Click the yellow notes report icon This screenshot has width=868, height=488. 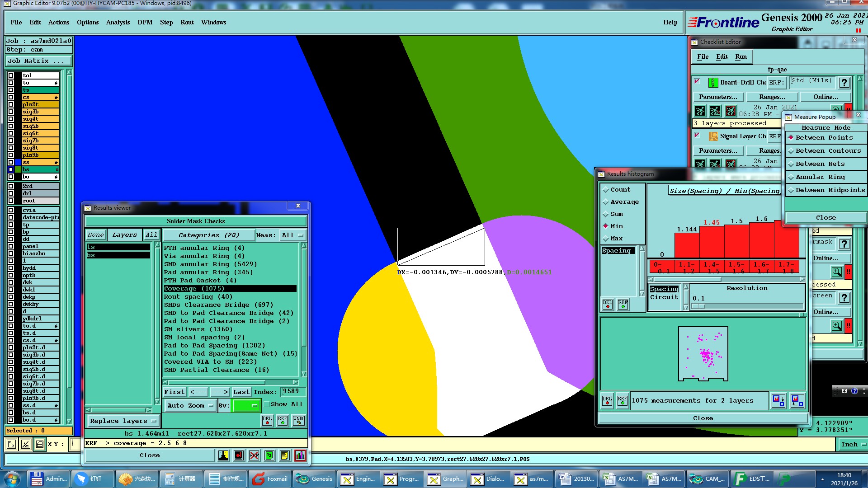pyautogui.click(x=284, y=455)
